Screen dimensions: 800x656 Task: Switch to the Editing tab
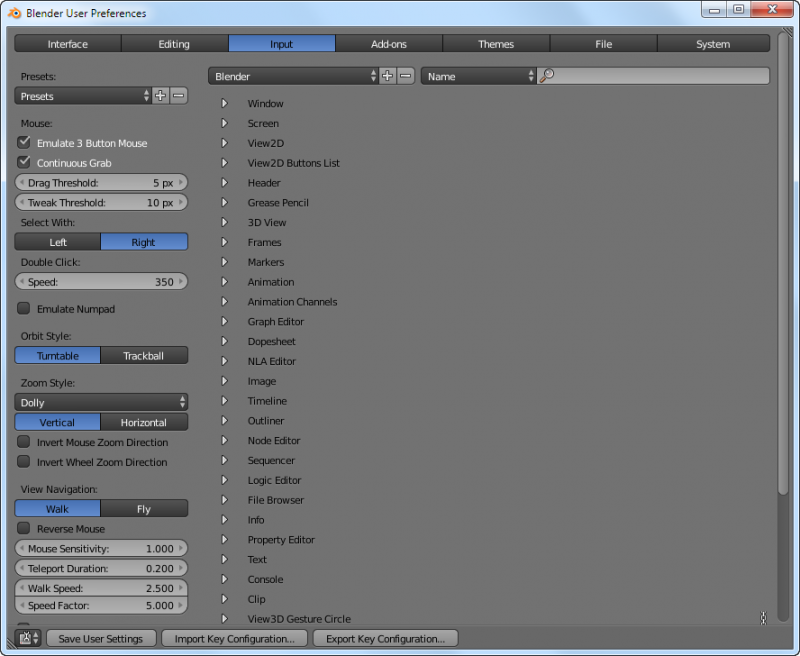pyautogui.click(x=174, y=44)
